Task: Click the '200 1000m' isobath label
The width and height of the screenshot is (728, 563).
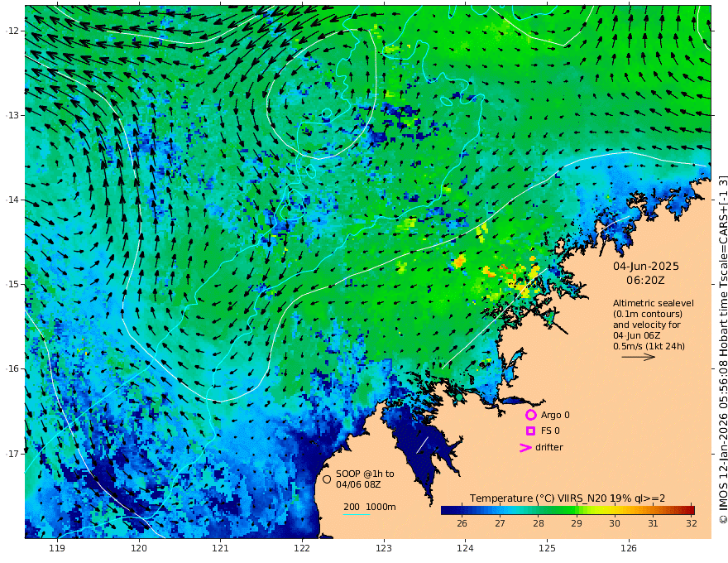Action: pyautogui.click(x=370, y=507)
